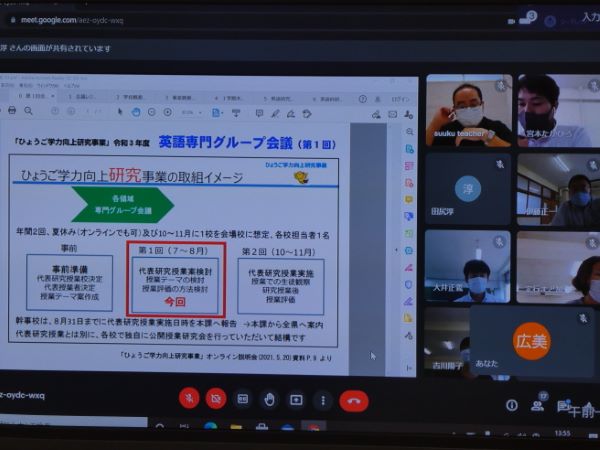This screenshot has width=600, height=450.
Task: Click the sign/eraser tool in PDF toolbar
Action: point(291,114)
